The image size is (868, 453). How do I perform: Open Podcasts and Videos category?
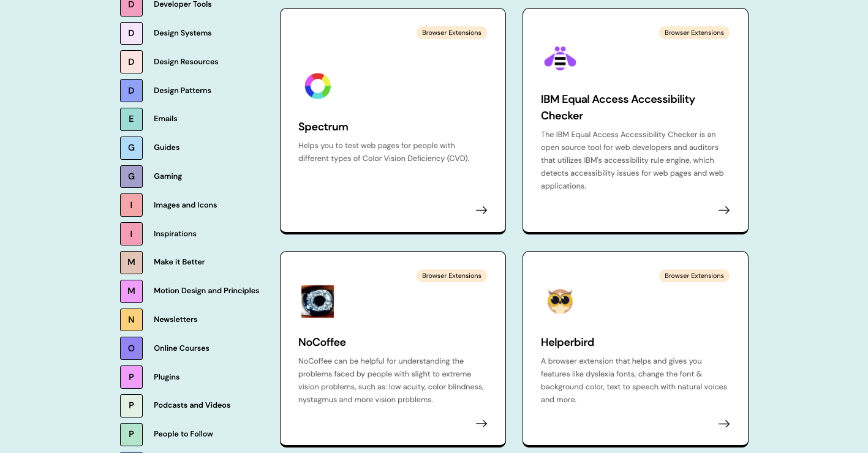[x=192, y=405]
